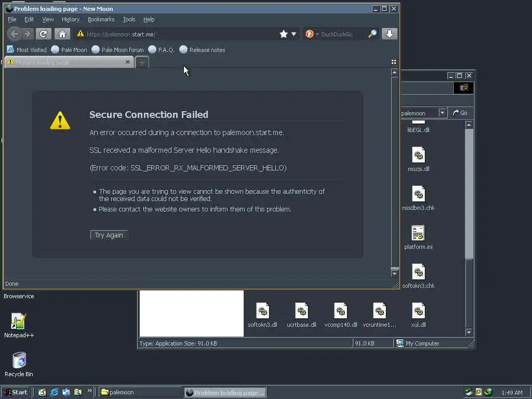
Task: Click the 91.0 KB status bar cell
Action: [373, 343]
